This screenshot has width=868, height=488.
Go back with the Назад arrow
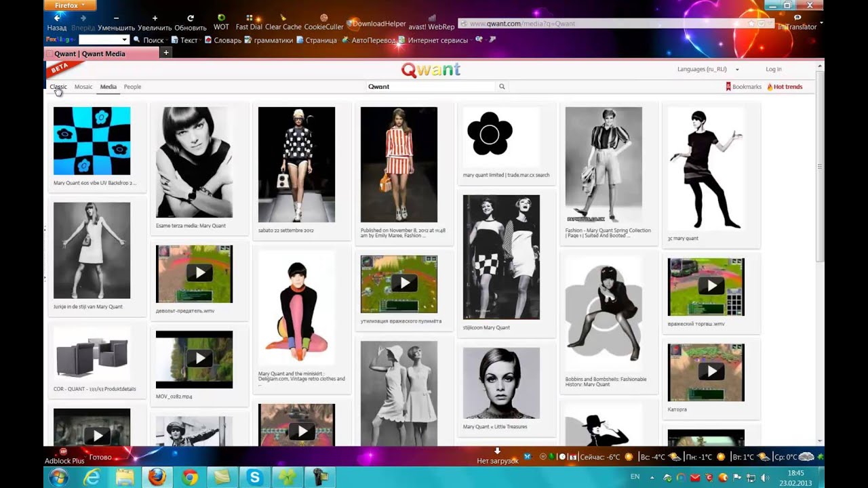[x=56, y=22]
